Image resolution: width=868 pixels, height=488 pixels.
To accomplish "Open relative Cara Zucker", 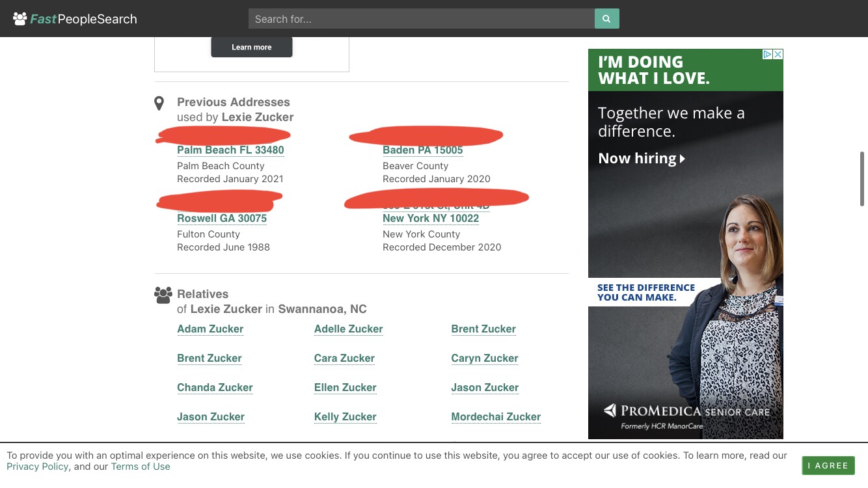I will coord(344,359).
